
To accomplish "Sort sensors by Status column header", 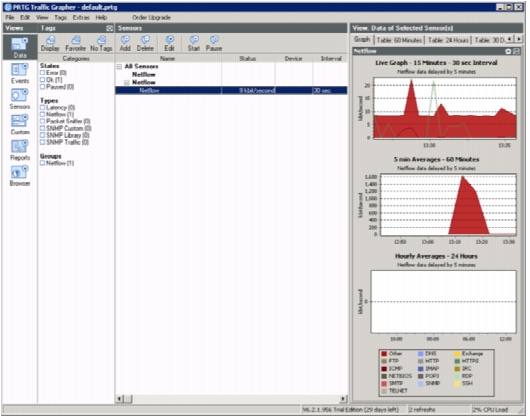I will 248,58.
